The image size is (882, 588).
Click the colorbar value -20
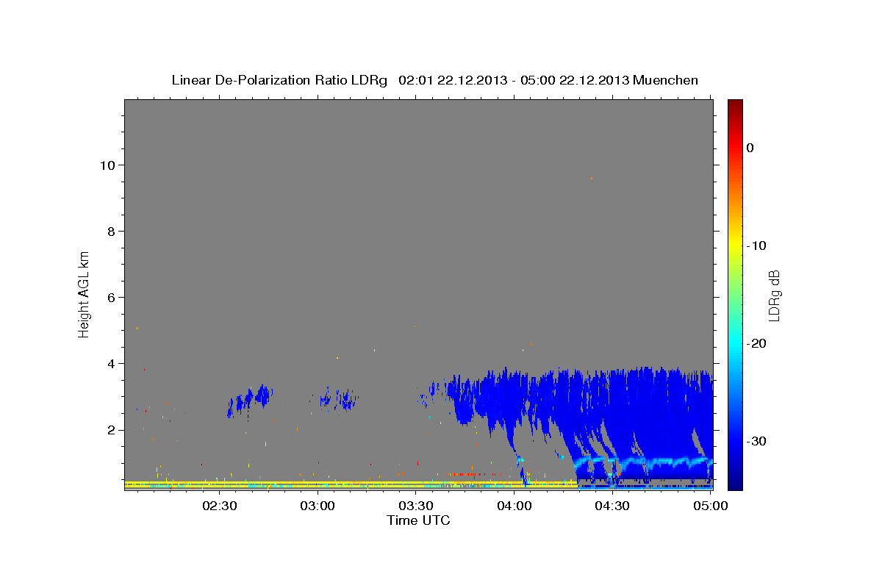[757, 343]
